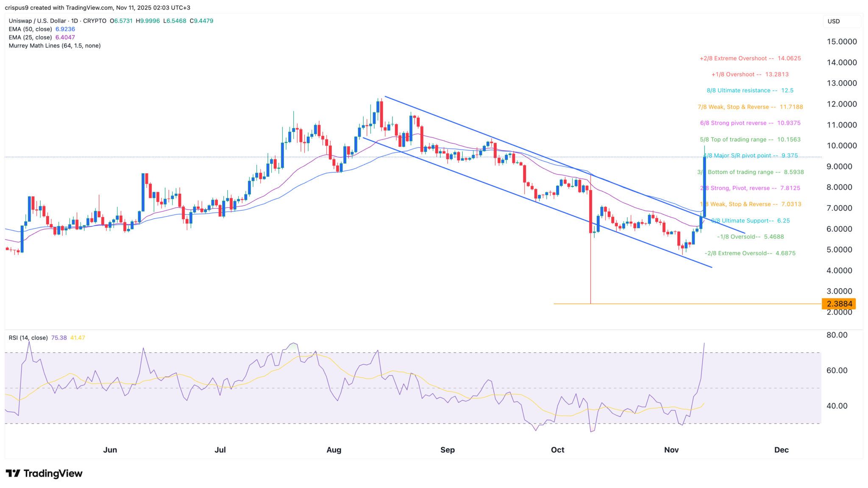Click the EMA (25, close) indicator legend
Screen dimensions: 868x488
[31, 37]
